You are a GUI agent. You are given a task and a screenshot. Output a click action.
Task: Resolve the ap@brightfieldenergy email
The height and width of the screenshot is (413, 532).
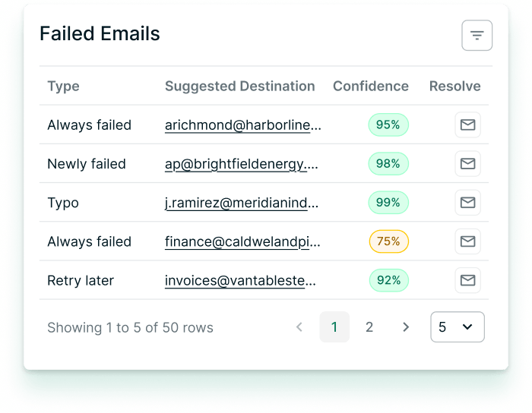click(x=467, y=164)
